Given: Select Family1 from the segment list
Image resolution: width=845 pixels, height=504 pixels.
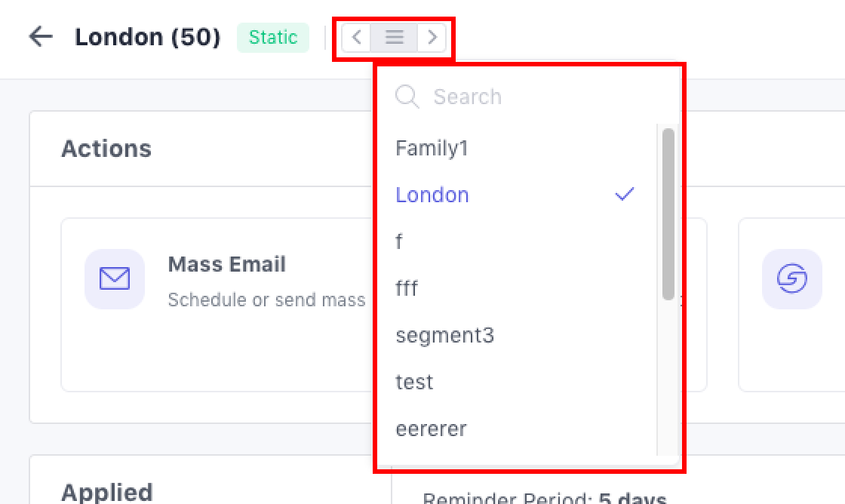Looking at the screenshot, I should click(x=432, y=148).
